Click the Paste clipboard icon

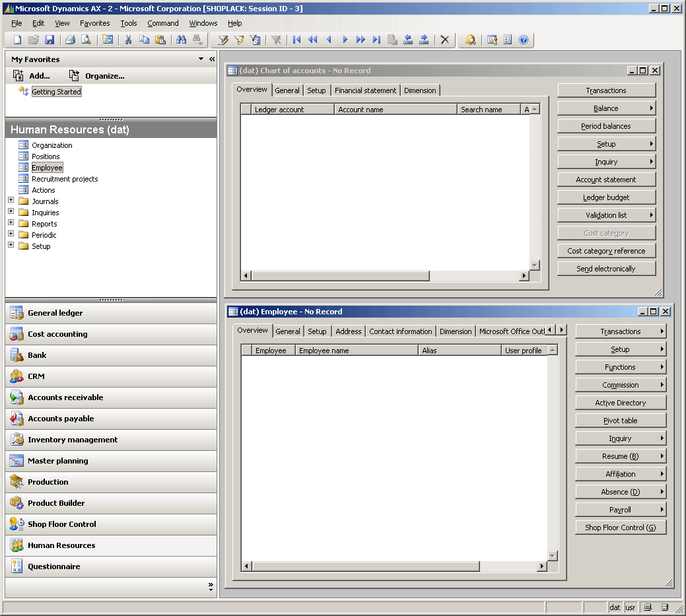[x=160, y=40]
